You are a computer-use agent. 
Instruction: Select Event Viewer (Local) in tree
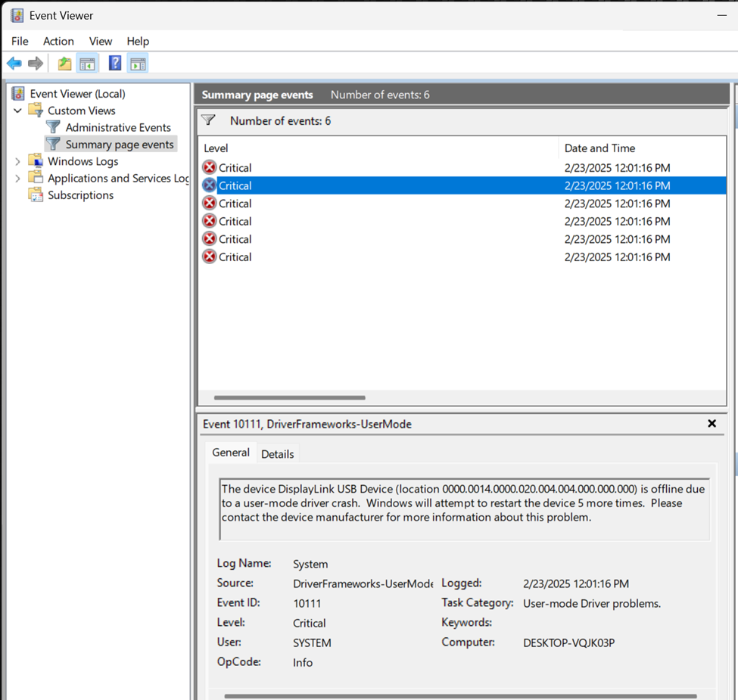pos(78,94)
